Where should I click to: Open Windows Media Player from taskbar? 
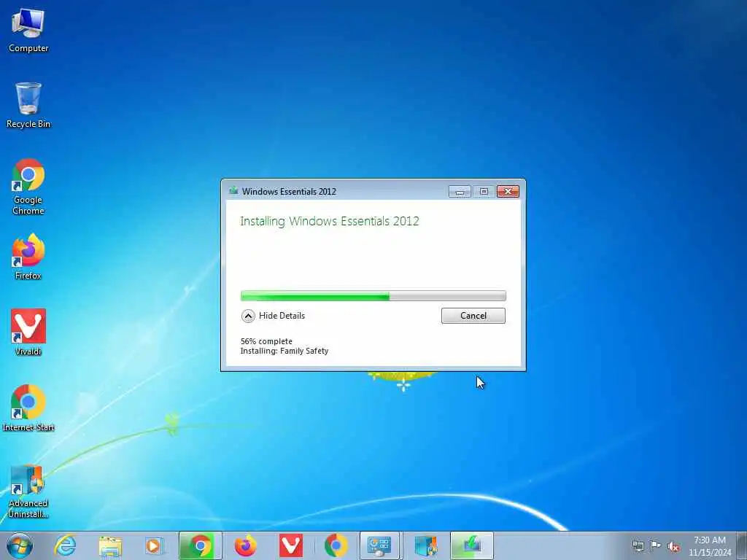[x=154, y=545]
